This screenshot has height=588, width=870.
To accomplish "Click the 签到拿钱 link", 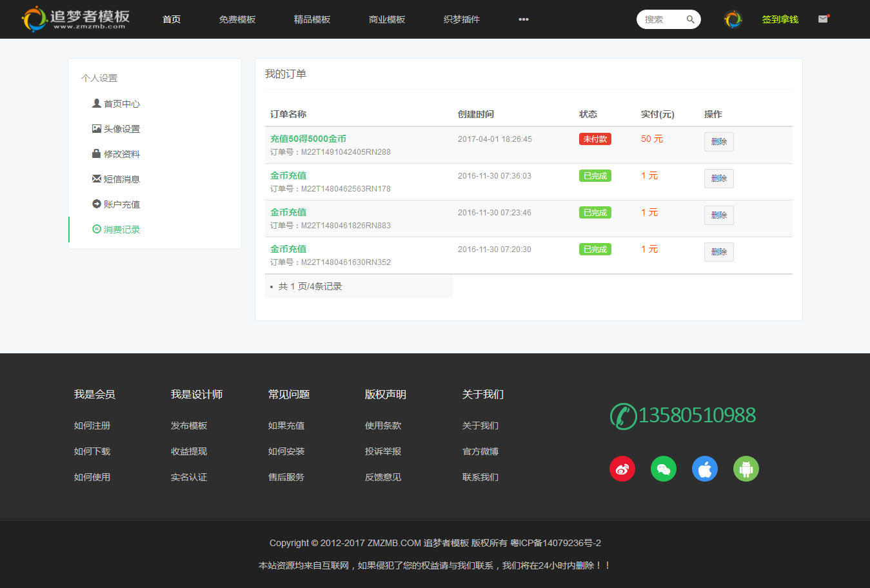I will tap(780, 19).
